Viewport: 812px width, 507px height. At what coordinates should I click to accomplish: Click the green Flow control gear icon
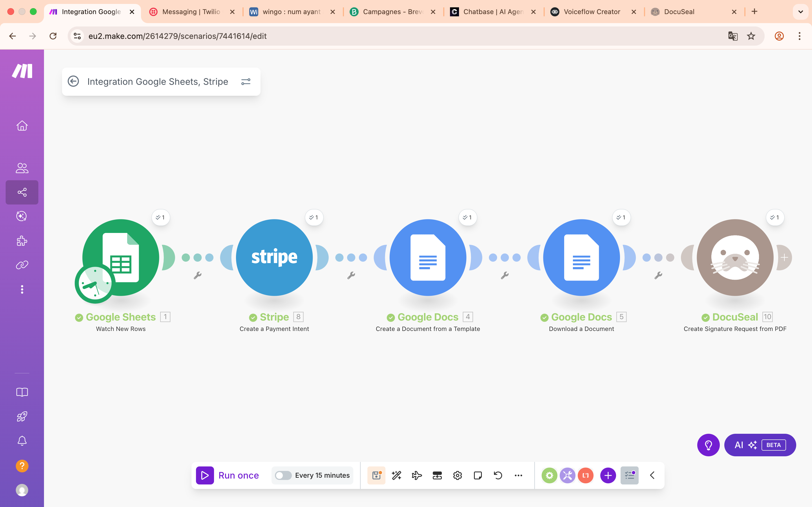(x=549, y=475)
